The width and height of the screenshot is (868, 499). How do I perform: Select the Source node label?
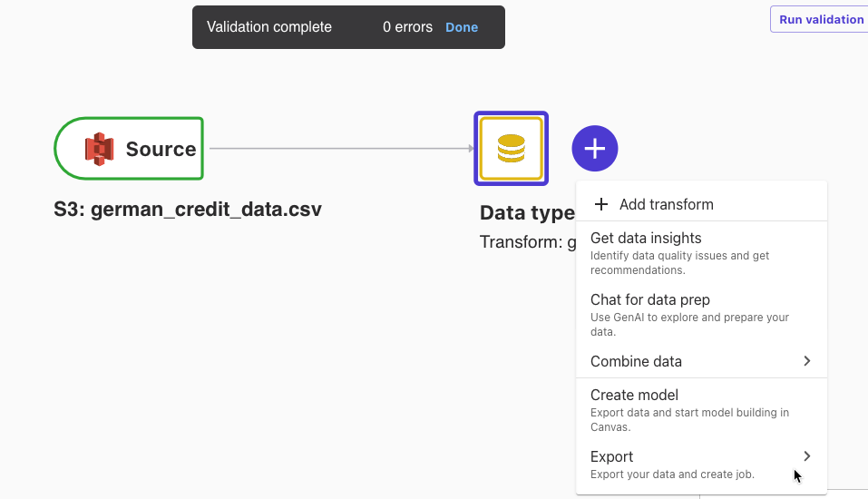point(161,149)
